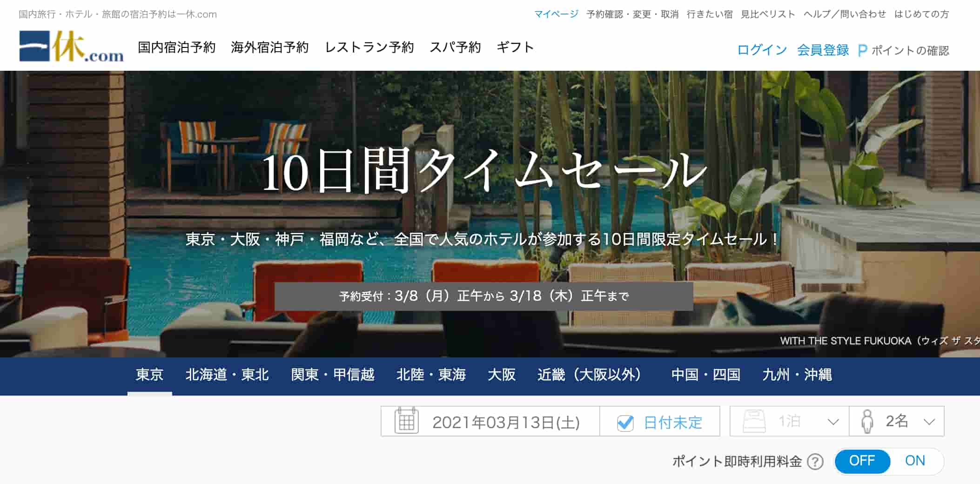The height and width of the screenshot is (484, 980).
Task: Click the WITH THE STYLE FUKUOKA caption
Action: coord(879,341)
